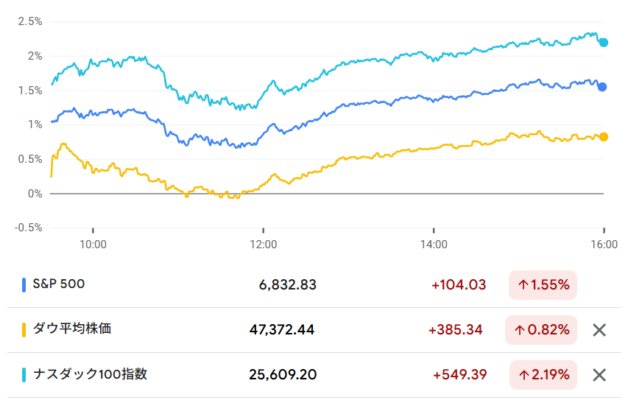
Task: Click the Nasdaq 100 price 25,609.20
Action: pos(282,375)
